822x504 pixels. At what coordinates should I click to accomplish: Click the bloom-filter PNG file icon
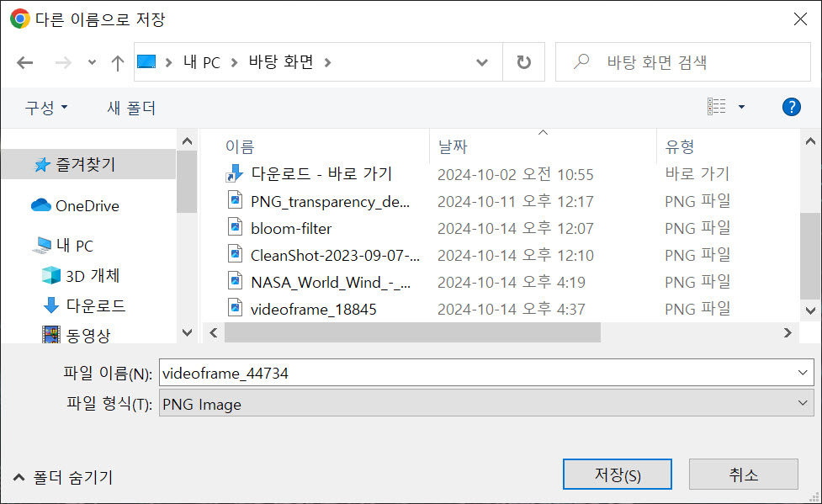pyautogui.click(x=236, y=228)
